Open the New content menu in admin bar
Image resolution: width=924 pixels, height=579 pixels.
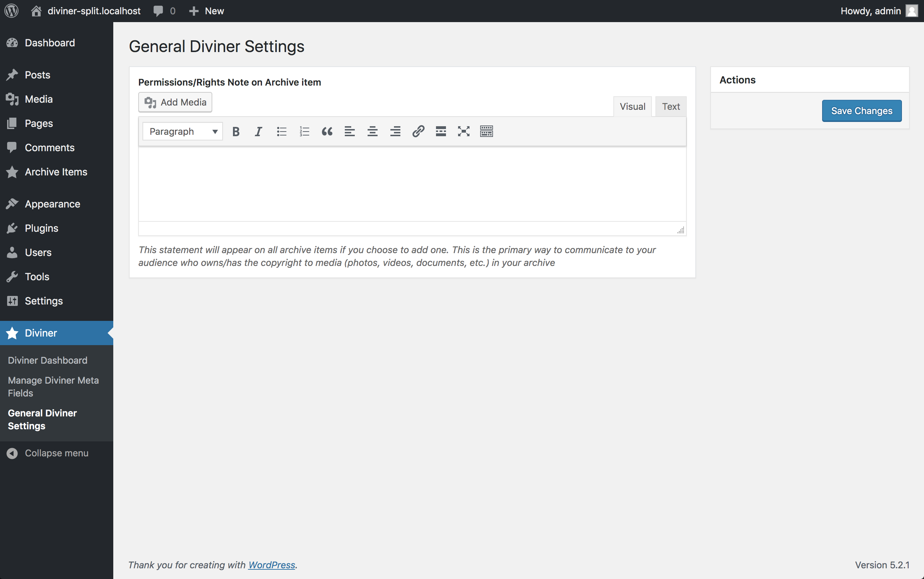[x=207, y=11]
